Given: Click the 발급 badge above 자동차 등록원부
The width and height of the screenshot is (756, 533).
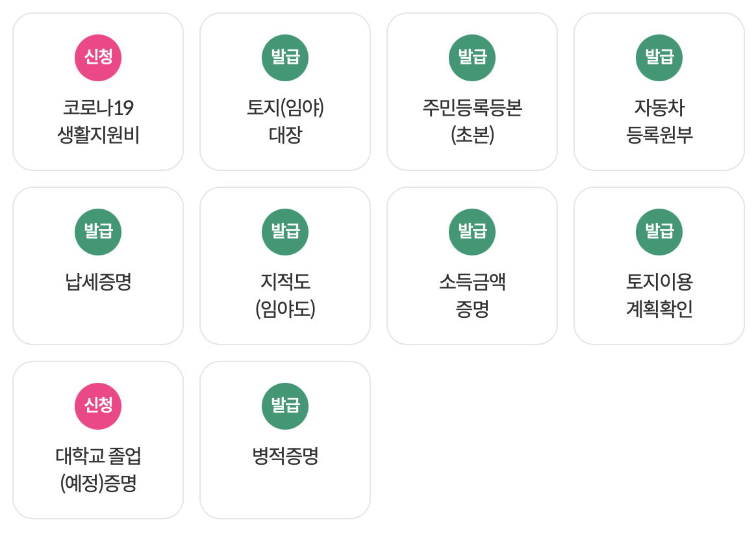Looking at the screenshot, I should click(x=659, y=58).
